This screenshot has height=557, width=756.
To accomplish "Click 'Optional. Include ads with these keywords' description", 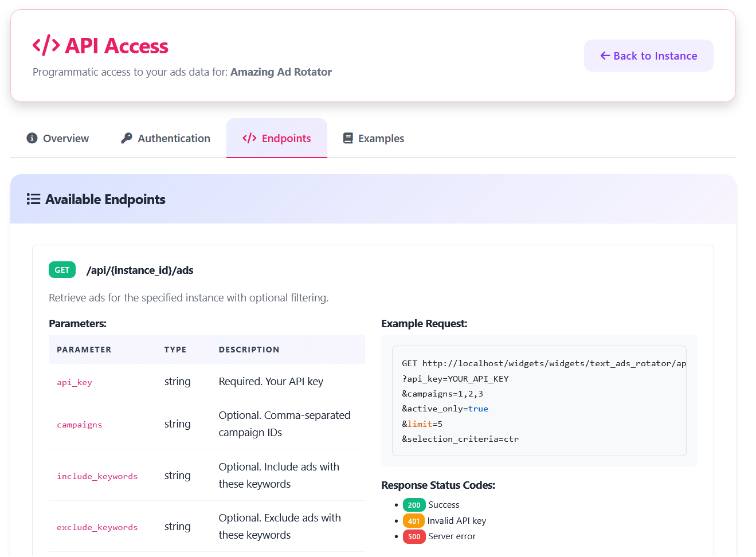I will point(279,476).
